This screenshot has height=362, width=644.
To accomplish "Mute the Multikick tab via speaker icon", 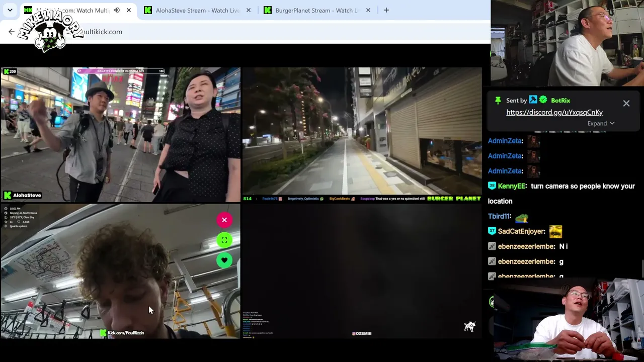I will click(117, 10).
